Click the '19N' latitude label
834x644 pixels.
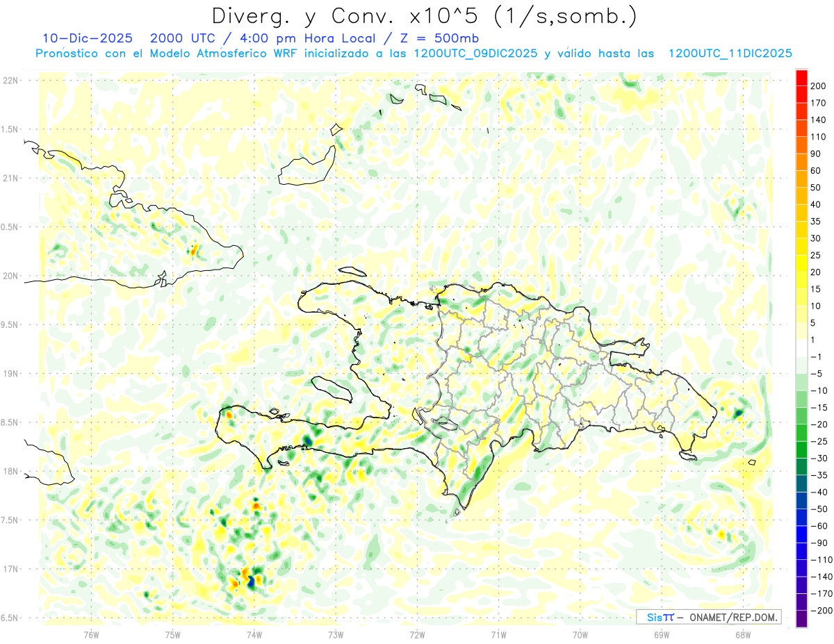click(x=10, y=374)
